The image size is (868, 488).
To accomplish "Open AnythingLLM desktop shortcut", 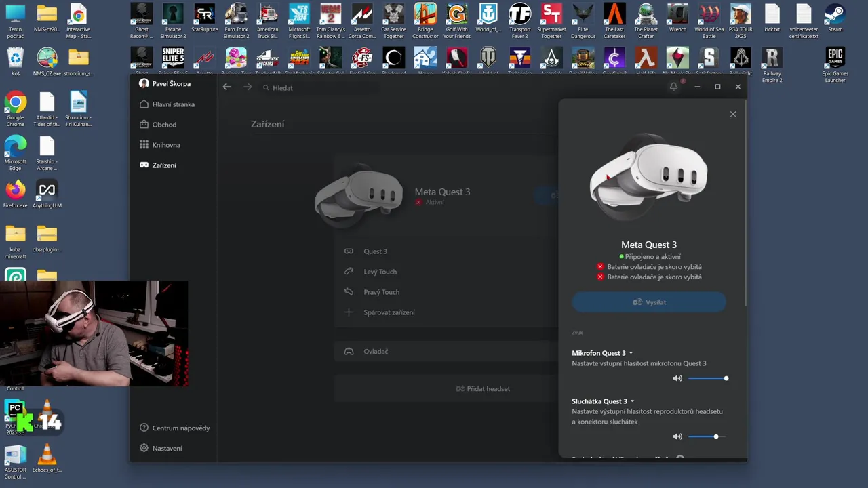I will [x=47, y=194].
